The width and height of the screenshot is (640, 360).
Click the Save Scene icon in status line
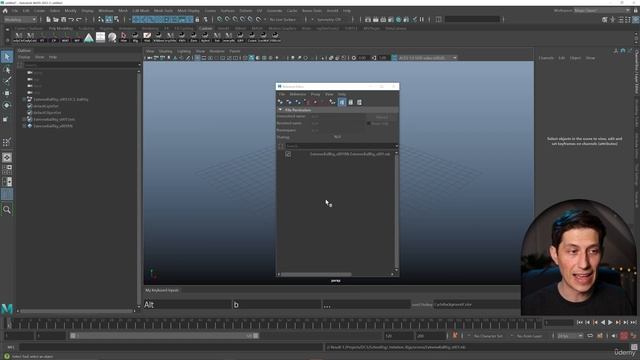[63, 19]
